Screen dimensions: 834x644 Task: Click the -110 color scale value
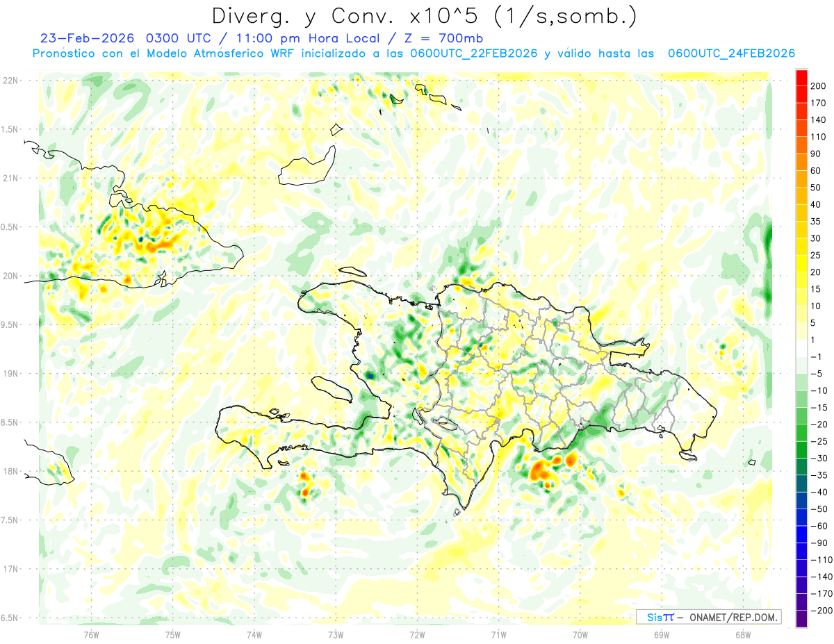coord(823,559)
